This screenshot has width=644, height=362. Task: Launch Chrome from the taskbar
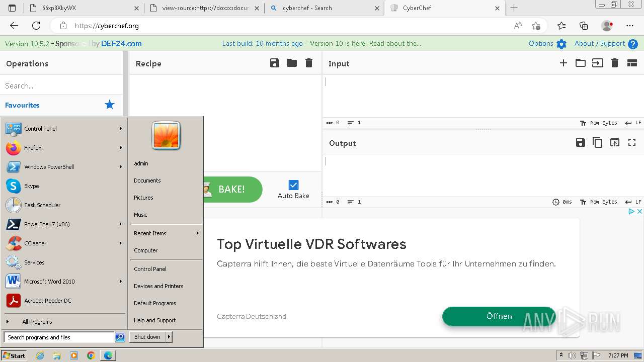tap(91, 355)
